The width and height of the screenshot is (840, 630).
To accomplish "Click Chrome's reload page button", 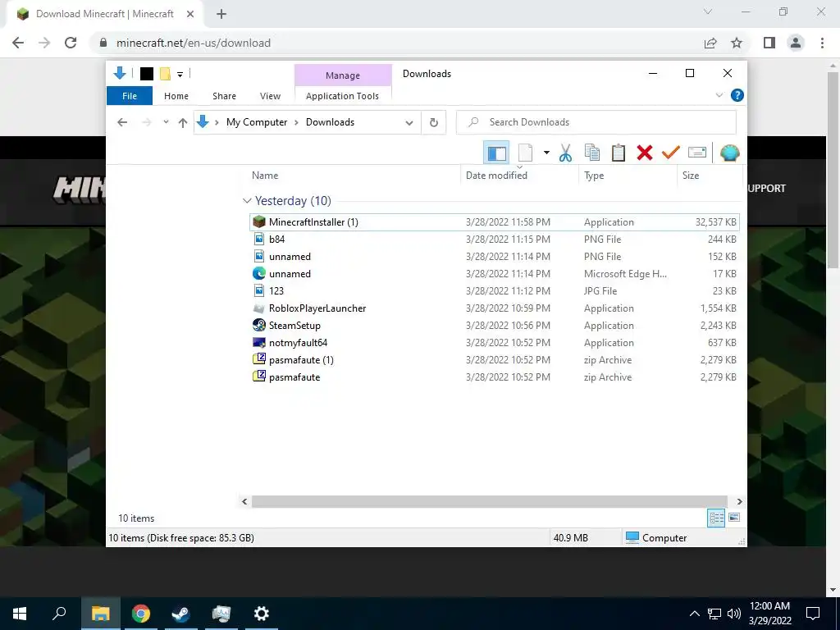I will pyautogui.click(x=71, y=43).
